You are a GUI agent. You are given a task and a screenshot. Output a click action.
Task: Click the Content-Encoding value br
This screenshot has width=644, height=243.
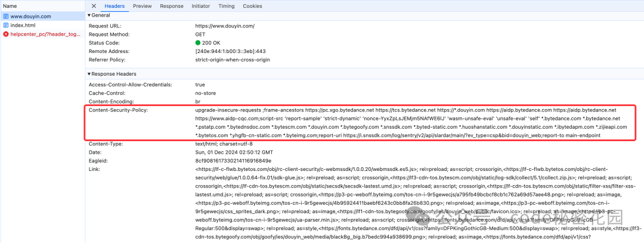click(197, 101)
